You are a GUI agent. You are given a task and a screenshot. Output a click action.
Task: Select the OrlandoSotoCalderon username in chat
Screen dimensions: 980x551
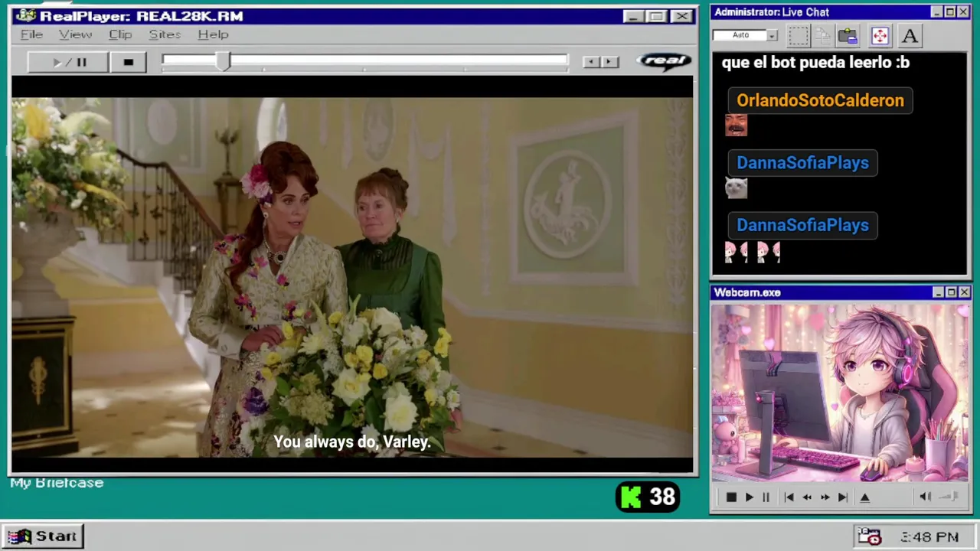(x=820, y=100)
